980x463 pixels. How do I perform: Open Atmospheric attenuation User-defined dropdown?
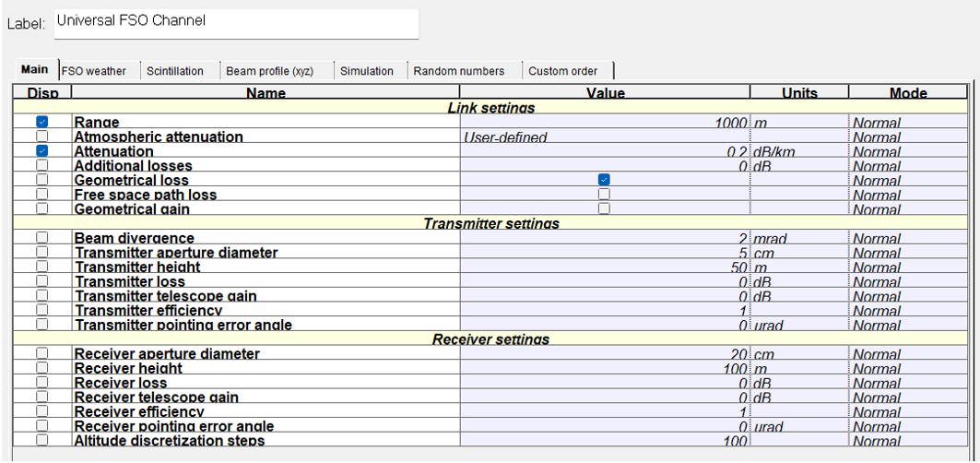click(x=605, y=137)
